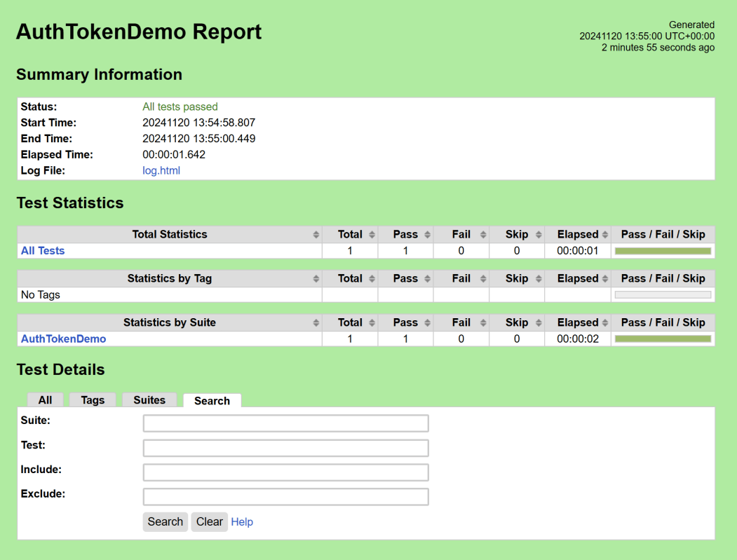Open the All Tests statistics link
The height and width of the screenshot is (560, 737).
(43, 251)
